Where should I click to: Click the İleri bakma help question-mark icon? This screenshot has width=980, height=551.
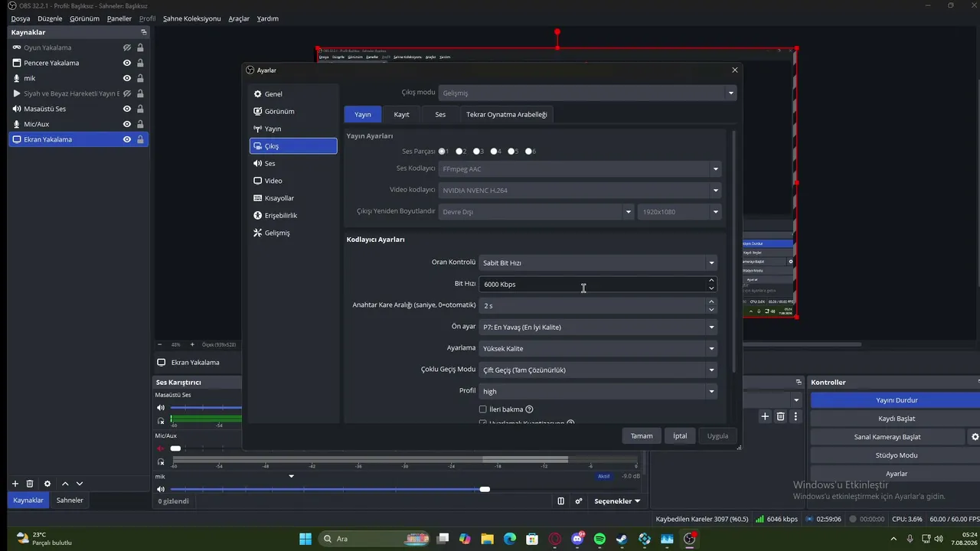529,409
